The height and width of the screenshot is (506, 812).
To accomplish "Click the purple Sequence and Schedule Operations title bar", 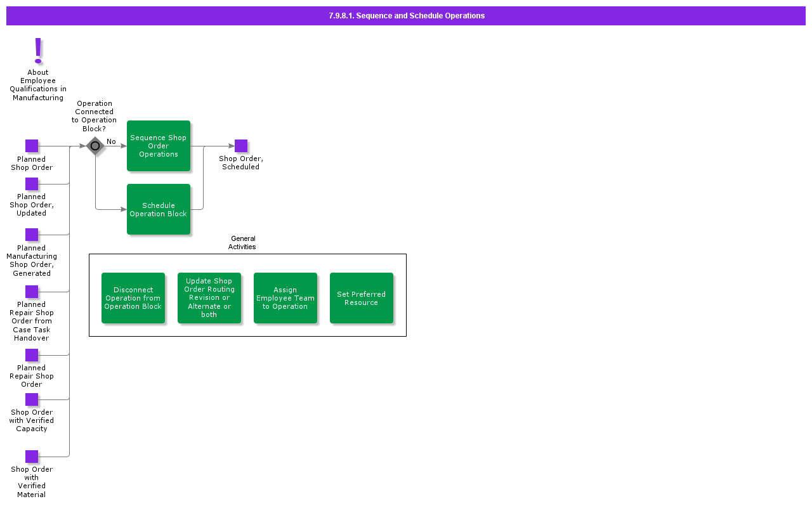I will pos(406,16).
